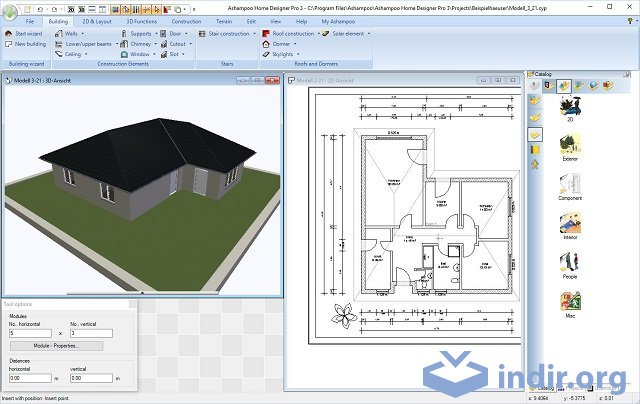Expand the Roof construction dropdown arrow
The image size is (640, 404).
318,33
